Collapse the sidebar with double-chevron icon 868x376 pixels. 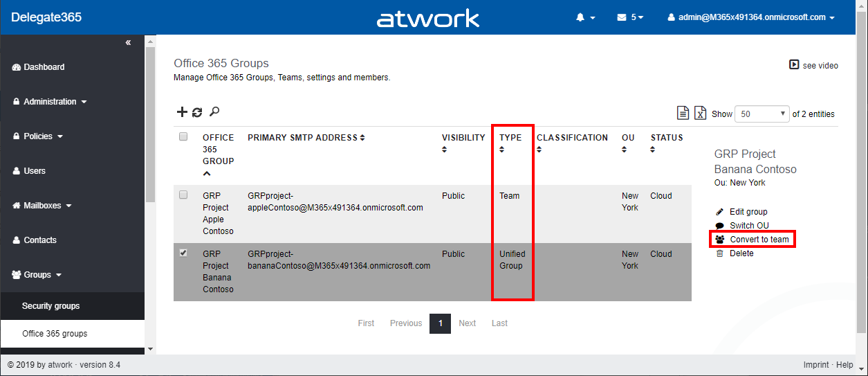(x=128, y=43)
